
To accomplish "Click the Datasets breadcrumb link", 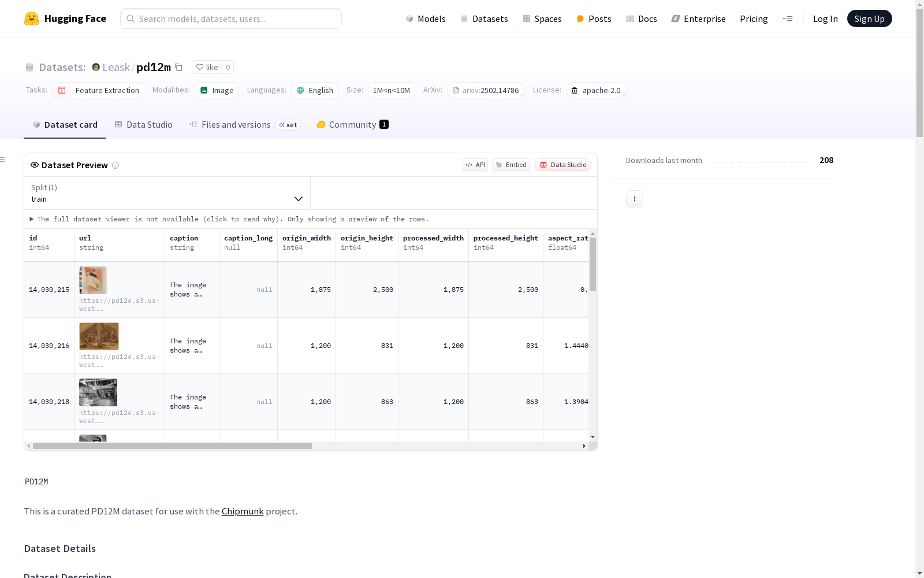I will tap(62, 67).
